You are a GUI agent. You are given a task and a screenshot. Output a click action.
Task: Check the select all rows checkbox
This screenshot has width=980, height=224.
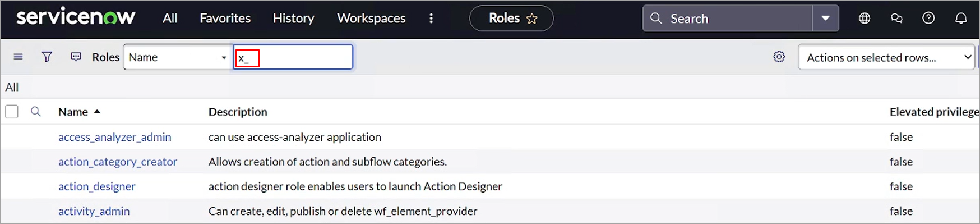(12, 112)
